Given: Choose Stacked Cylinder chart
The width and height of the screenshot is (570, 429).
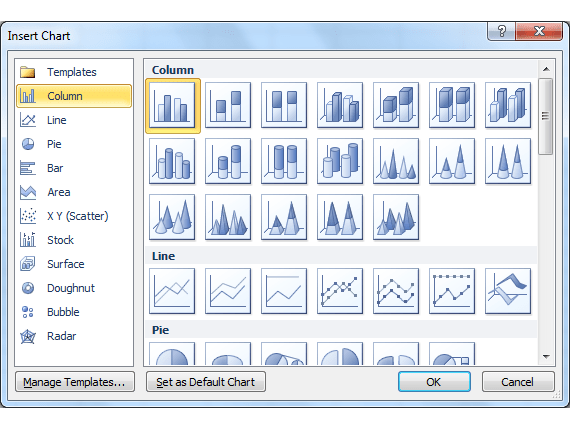Looking at the screenshot, I should 228,161.
